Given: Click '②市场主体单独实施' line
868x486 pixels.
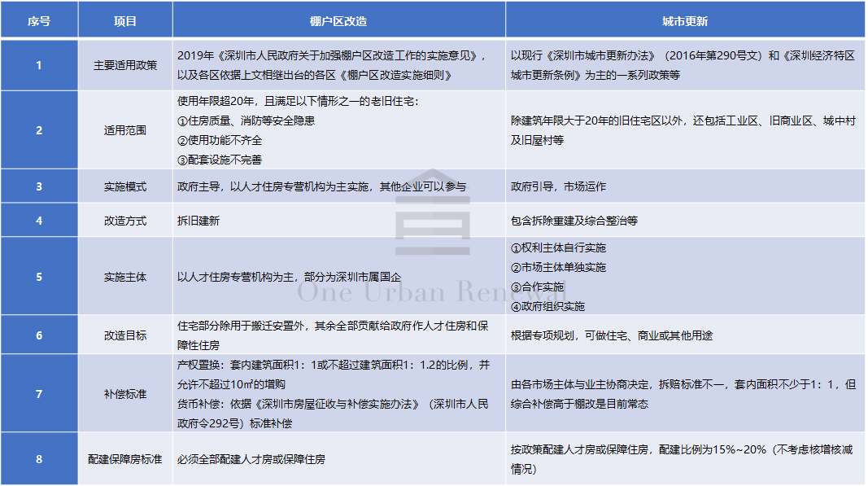Looking at the screenshot, I should [558, 267].
